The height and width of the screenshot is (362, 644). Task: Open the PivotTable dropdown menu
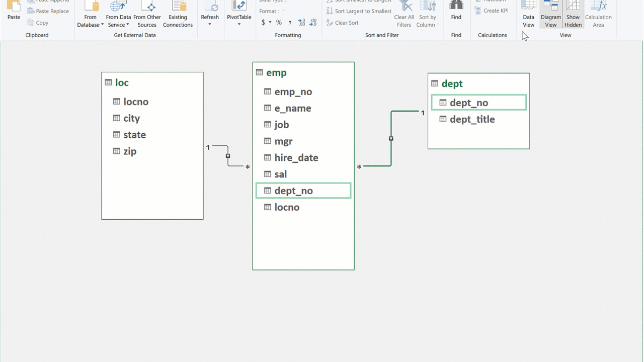click(x=239, y=24)
